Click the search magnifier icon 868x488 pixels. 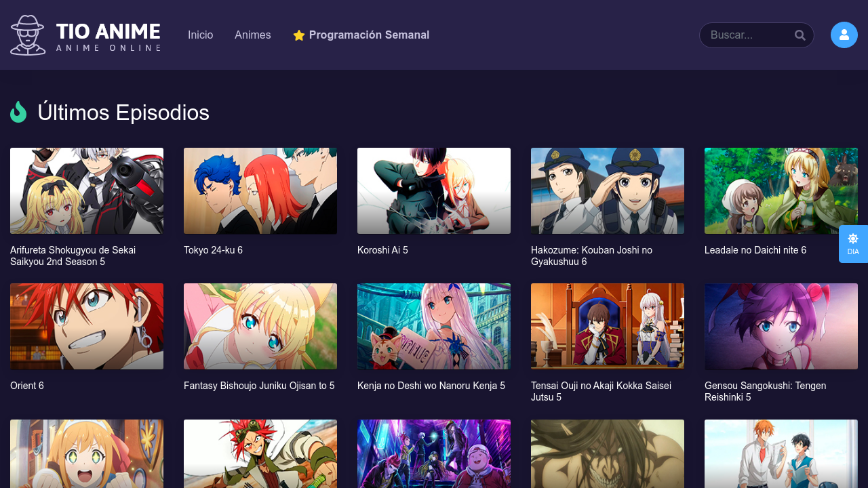[800, 35]
